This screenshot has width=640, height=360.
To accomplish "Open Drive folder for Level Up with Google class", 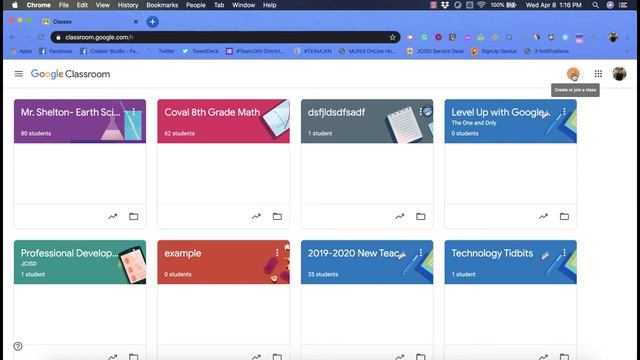I will (564, 216).
